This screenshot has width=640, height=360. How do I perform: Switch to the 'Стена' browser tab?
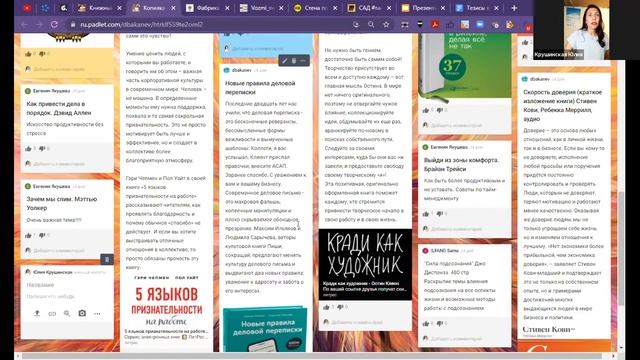[x=316, y=8]
